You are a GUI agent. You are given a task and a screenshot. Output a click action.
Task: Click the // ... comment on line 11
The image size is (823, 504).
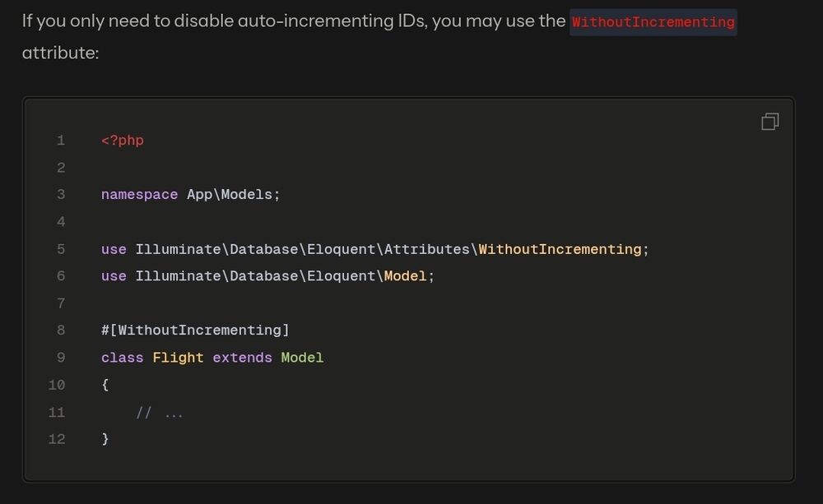159,413
